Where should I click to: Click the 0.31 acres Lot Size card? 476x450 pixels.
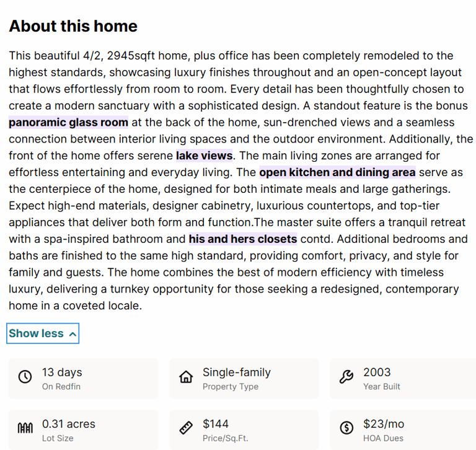(83, 430)
